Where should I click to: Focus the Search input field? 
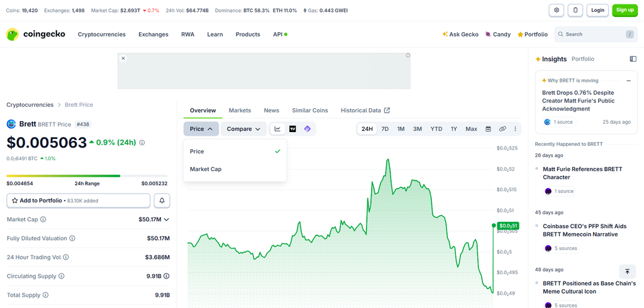point(596,35)
